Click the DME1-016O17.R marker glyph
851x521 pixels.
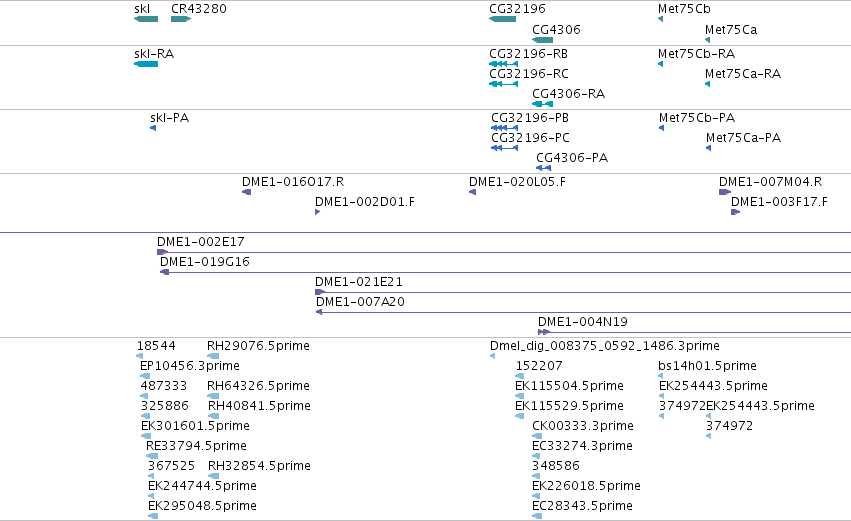[x=246, y=192]
